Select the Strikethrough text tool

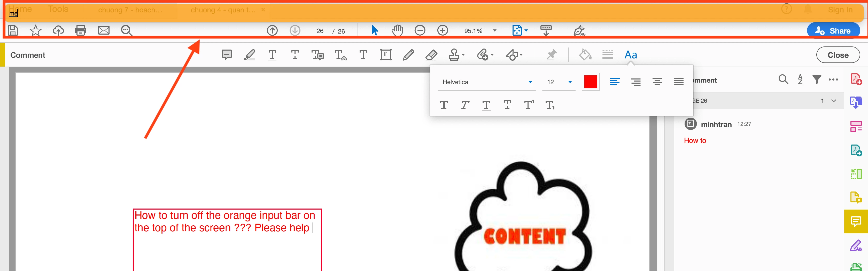click(295, 54)
